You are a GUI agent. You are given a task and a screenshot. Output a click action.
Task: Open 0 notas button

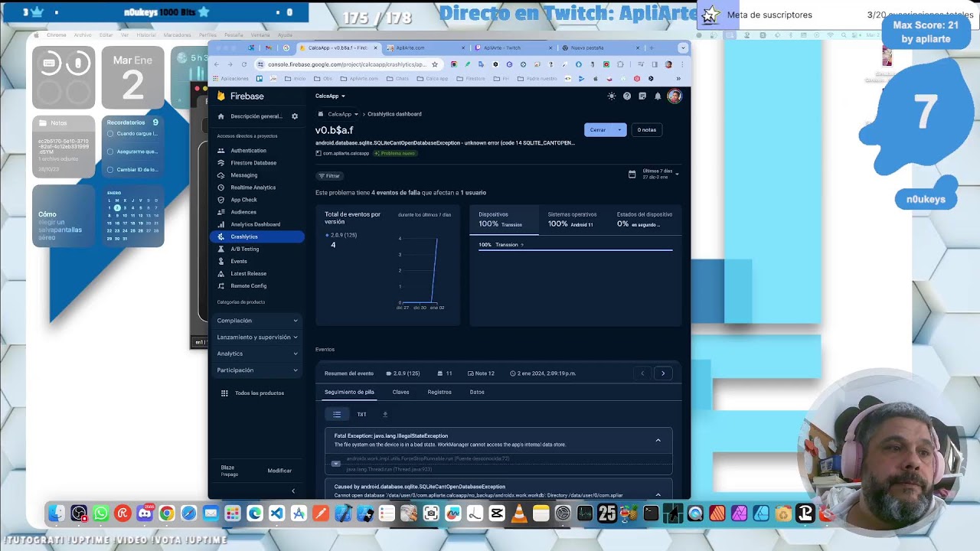(x=647, y=130)
